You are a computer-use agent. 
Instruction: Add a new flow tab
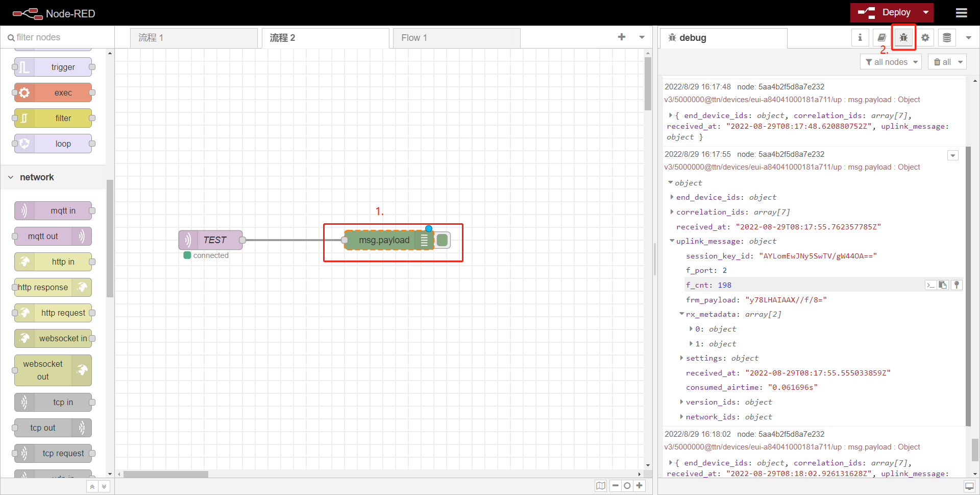[x=622, y=37]
